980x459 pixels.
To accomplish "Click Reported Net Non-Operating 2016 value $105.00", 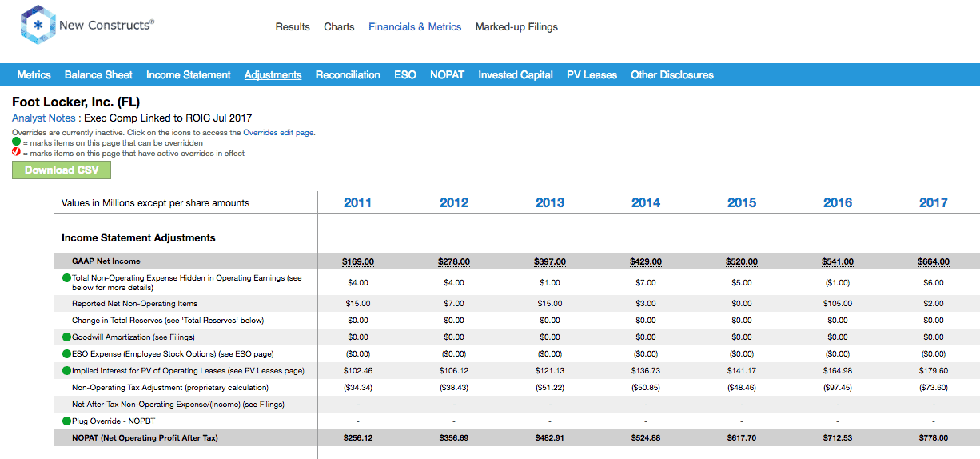I will tap(838, 304).
